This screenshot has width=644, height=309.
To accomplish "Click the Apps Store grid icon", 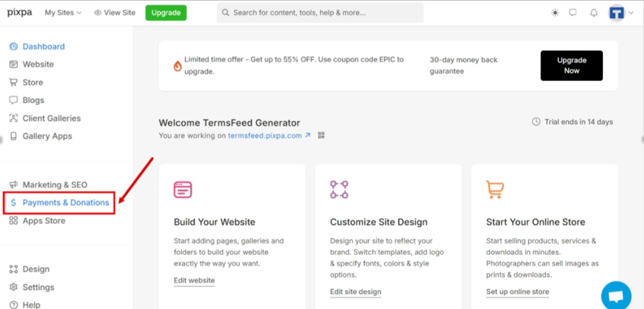I will 14,221.
